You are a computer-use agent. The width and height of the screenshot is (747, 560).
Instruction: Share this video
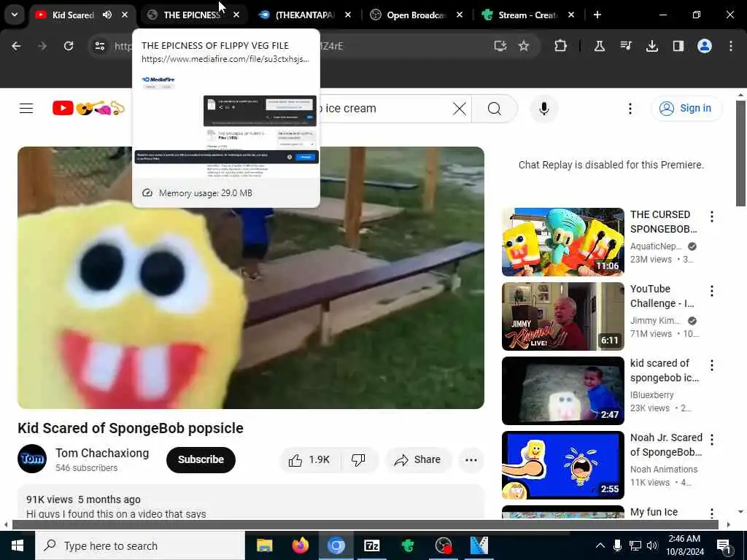click(x=417, y=459)
